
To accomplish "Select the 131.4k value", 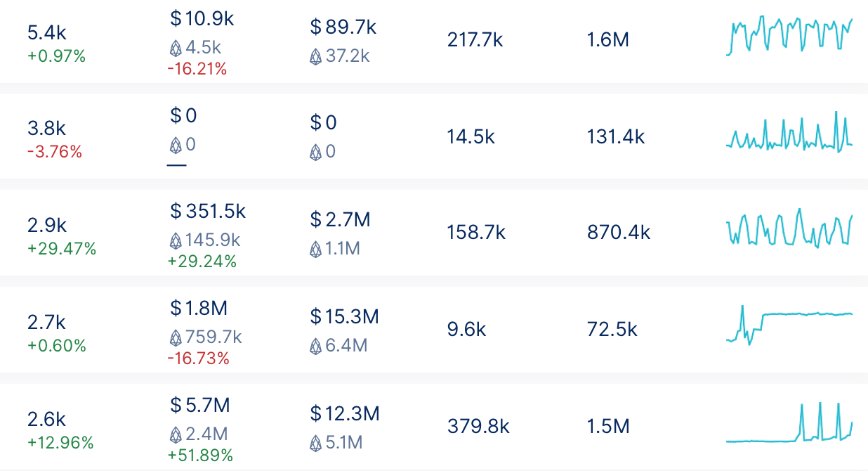I will (615, 137).
